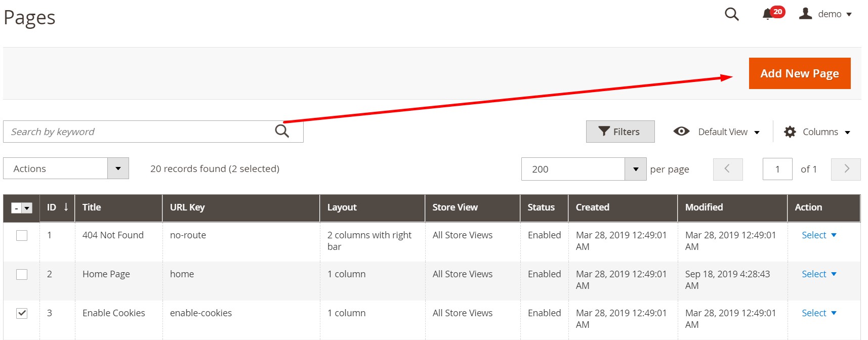
Task: Open Select action for Home Page row
Action: pyautogui.click(x=818, y=274)
